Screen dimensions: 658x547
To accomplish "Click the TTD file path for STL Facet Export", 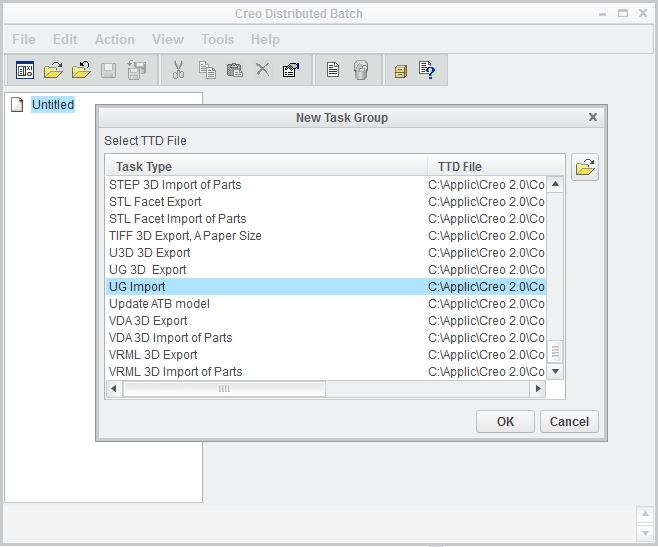I will [x=486, y=202].
